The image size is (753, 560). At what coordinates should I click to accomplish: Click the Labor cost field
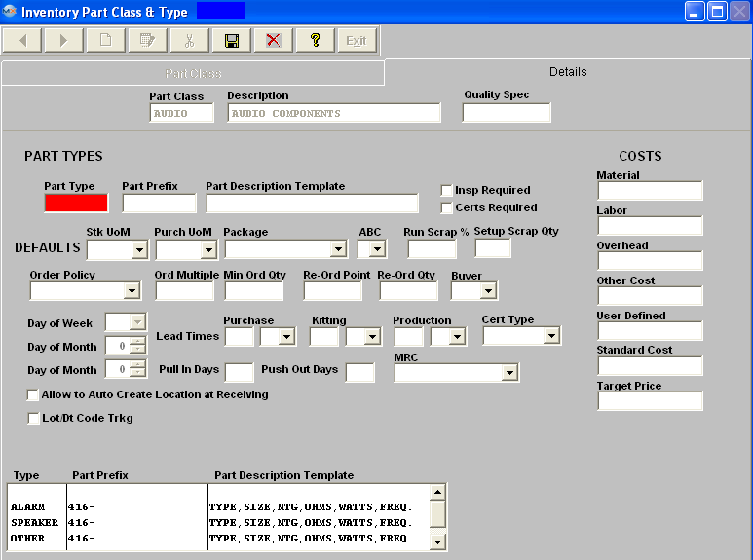click(x=651, y=226)
